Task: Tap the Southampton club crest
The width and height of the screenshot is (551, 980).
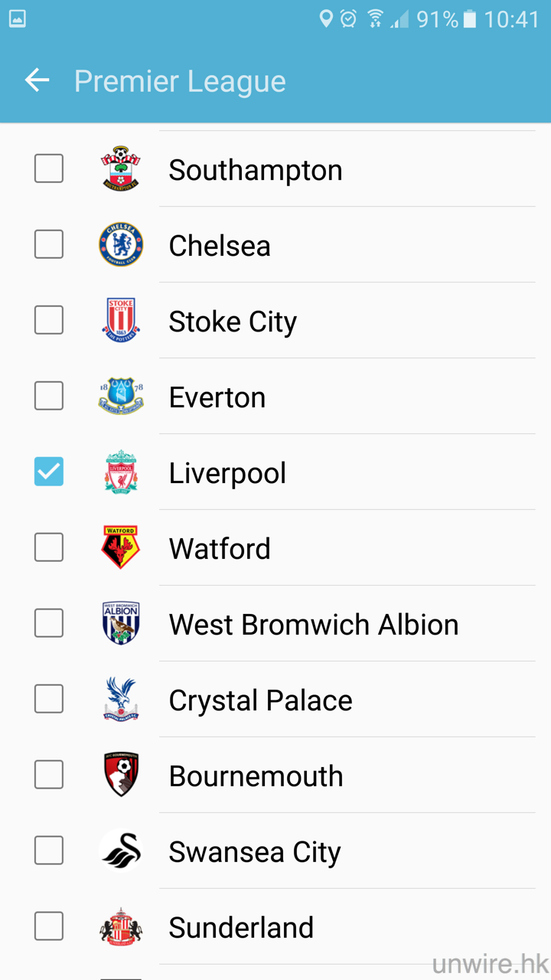Action: pyautogui.click(x=121, y=168)
